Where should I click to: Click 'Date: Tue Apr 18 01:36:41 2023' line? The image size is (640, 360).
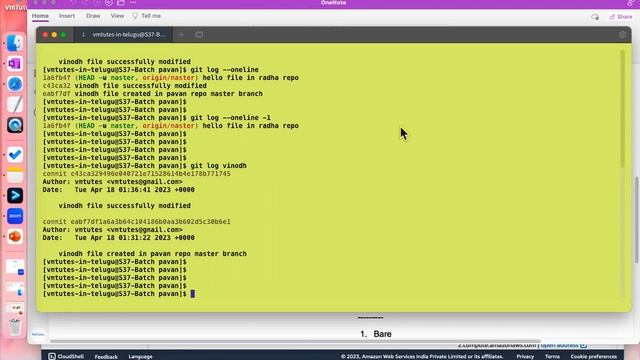click(118, 190)
